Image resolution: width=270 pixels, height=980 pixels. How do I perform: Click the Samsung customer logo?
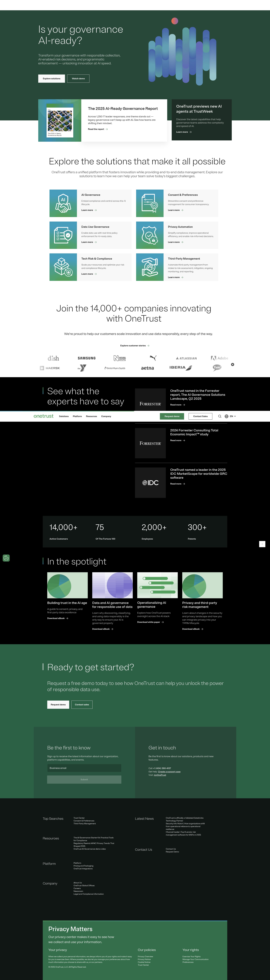(x=87, y=358)
